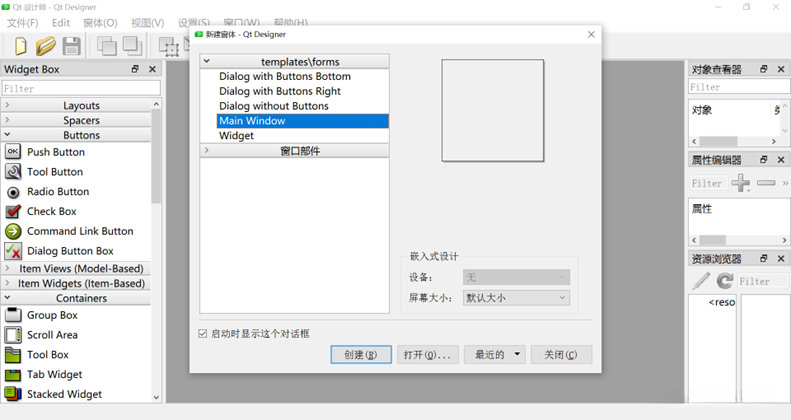Expand Item Views (Model-Based) category
The image size is (791, 420).
pyautogui.click(x=7, y=268)
